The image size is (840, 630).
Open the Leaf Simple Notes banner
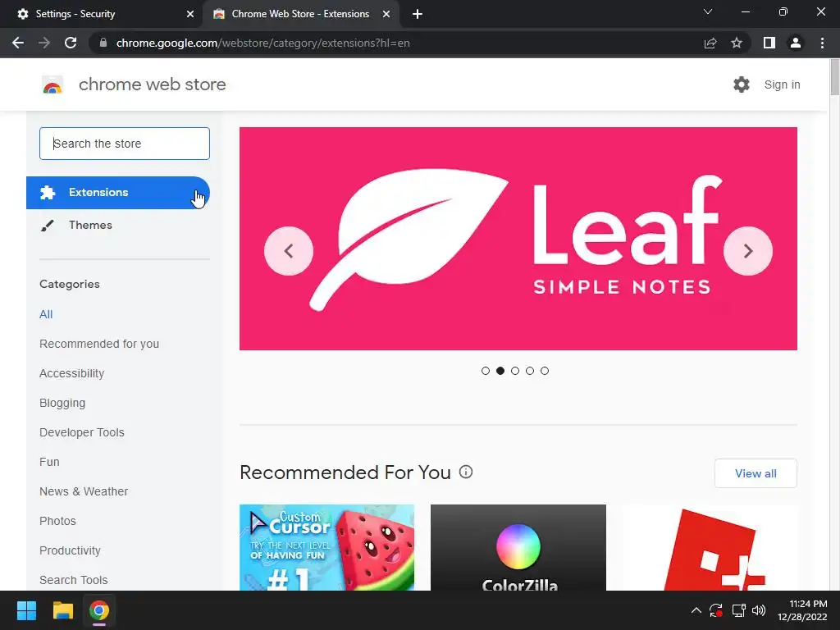click(x=518, y=239)
